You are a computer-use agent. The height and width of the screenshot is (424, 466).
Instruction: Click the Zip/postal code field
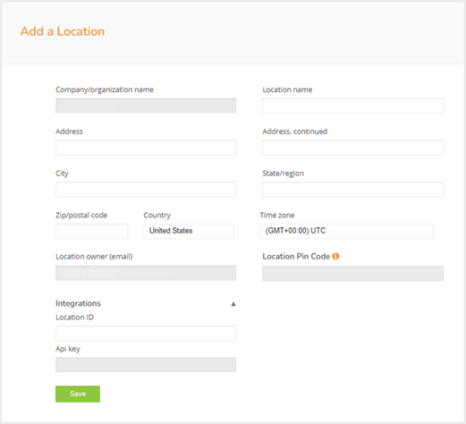92,231
